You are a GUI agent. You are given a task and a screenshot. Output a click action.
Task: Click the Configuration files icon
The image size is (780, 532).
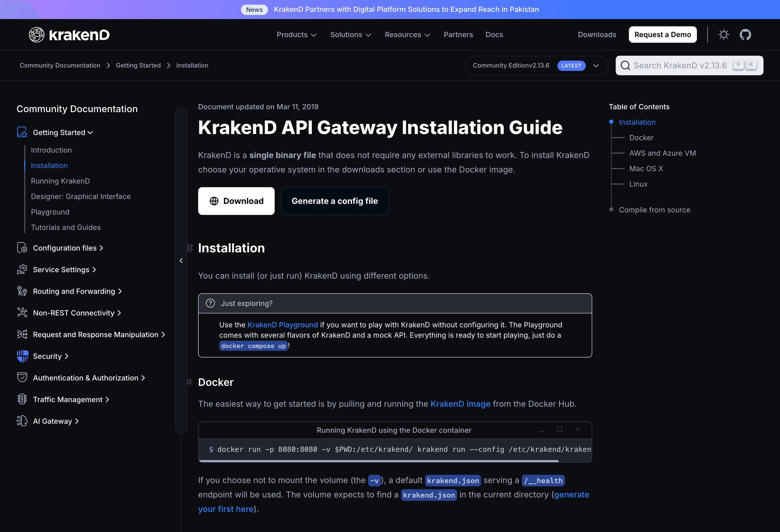click(x=22, y=248)
